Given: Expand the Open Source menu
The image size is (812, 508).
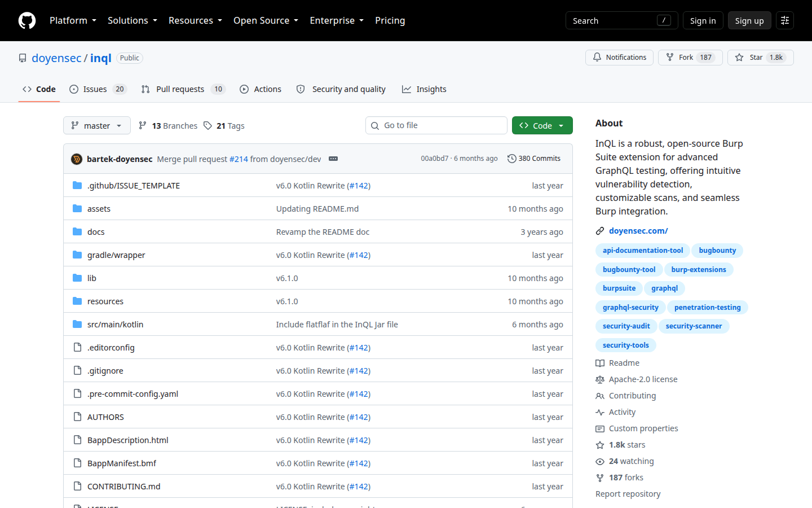Looking at the screenshot, I should click(266, 20).
